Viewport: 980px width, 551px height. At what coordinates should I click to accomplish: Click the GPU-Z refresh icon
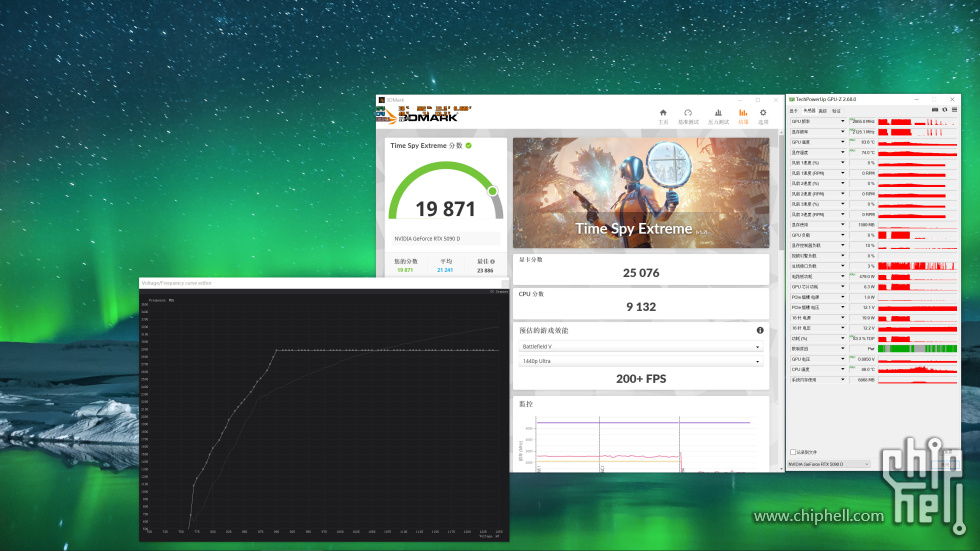tap(944, 110)
